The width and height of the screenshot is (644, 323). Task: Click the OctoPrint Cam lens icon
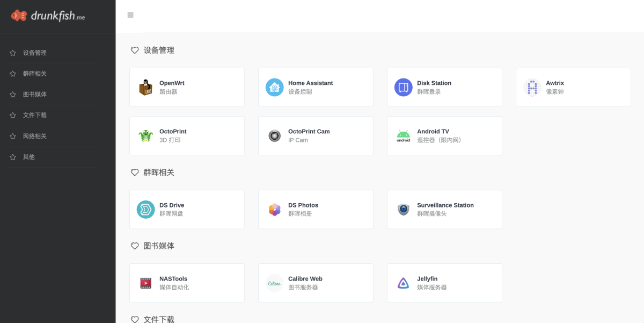275,136
